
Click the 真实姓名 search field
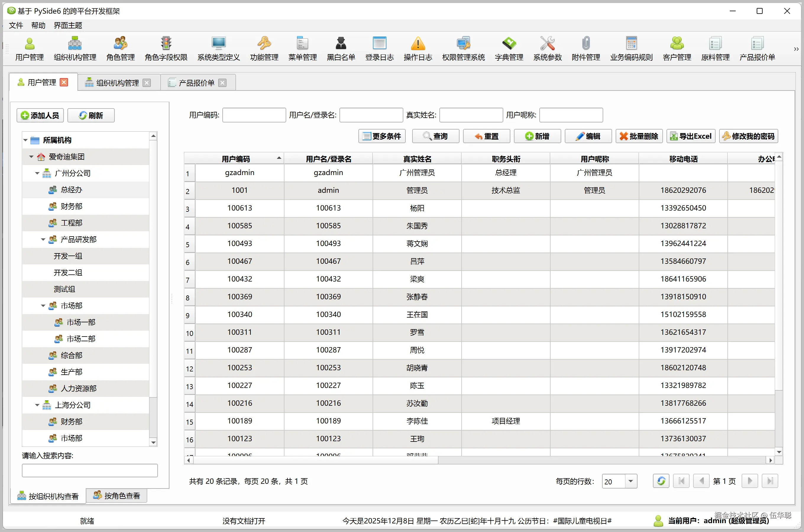pyautogui.click(x=471, y=115)
